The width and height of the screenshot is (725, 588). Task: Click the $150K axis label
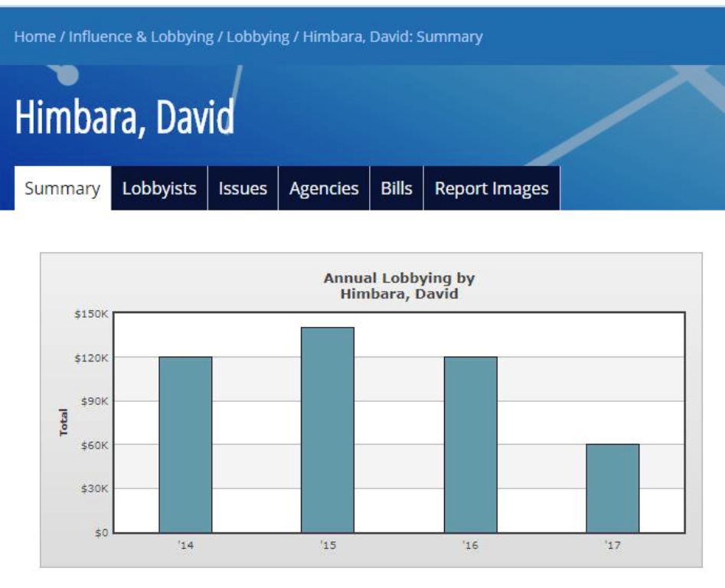click(x=91, y=315)
